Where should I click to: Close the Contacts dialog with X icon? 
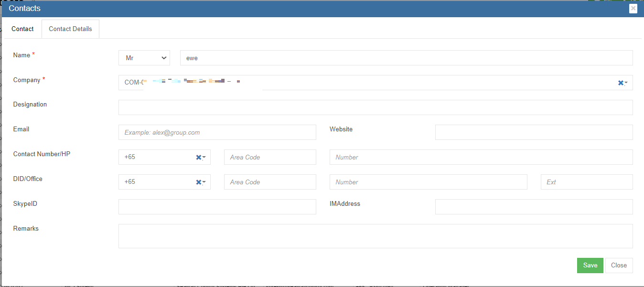pos(633,9)
